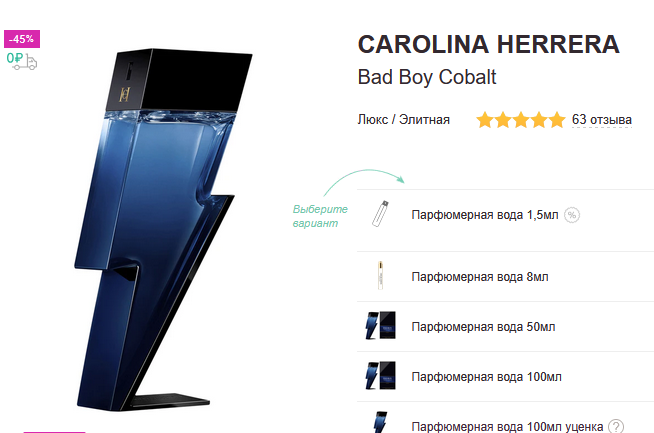This screenshot has width=654, height=433.
Task: Click the 100мл bottle and box thumbnail
Action: tap(380, 375)
